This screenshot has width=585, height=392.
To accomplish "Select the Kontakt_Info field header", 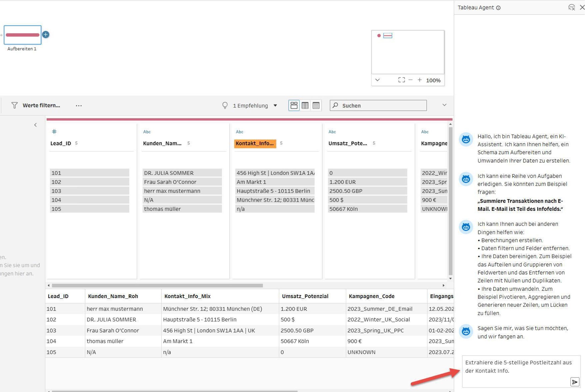I will tap(255, 143).
